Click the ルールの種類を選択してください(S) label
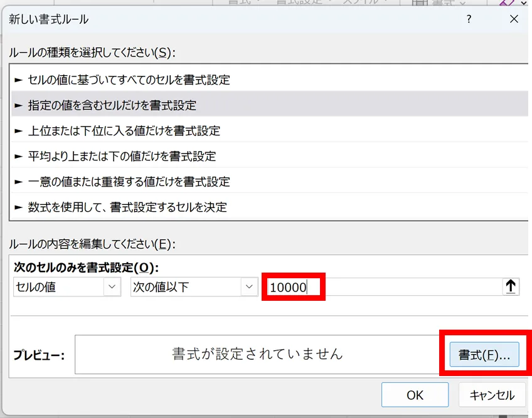Viewport: 532px width, 418px height. 92,53
